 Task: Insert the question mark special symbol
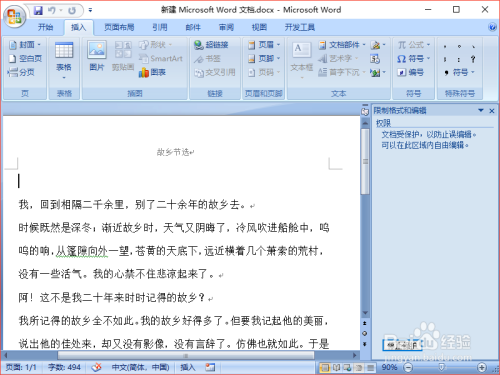473,59
